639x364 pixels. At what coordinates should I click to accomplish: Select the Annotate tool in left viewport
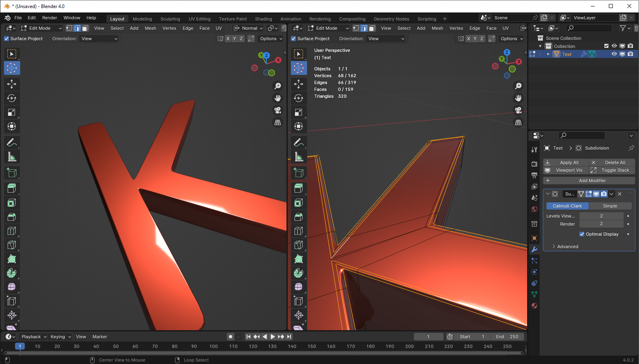12,142
